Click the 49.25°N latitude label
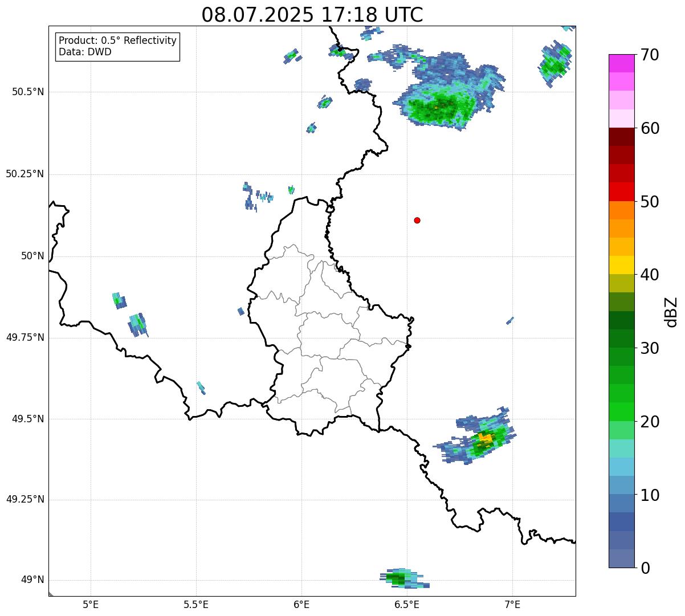The image size is (685, 616). point(25,499)
